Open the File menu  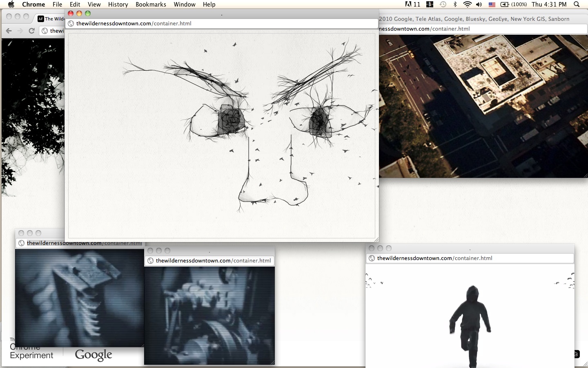tap(57, 4)
